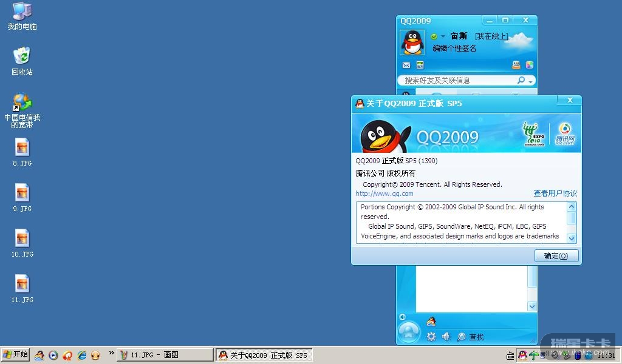Expand the online status dropdown arrow
Screen dimensions: 622x364
pos(443,36)
